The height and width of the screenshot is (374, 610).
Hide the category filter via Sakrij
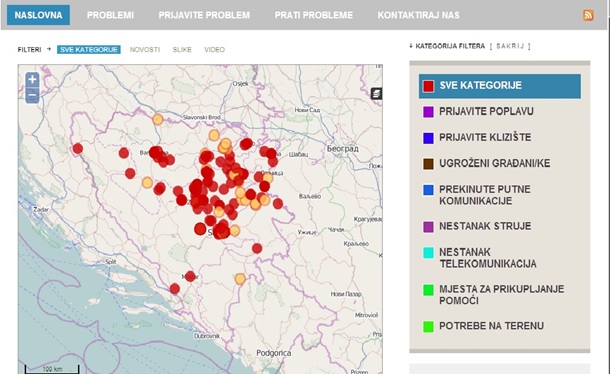[510, 46]
